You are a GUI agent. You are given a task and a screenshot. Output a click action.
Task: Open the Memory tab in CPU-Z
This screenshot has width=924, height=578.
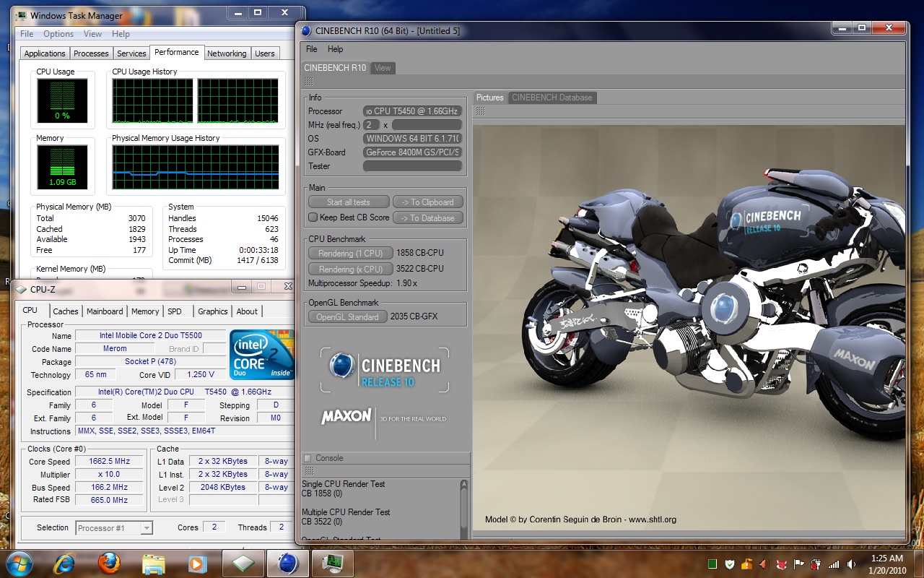[145, 311]
